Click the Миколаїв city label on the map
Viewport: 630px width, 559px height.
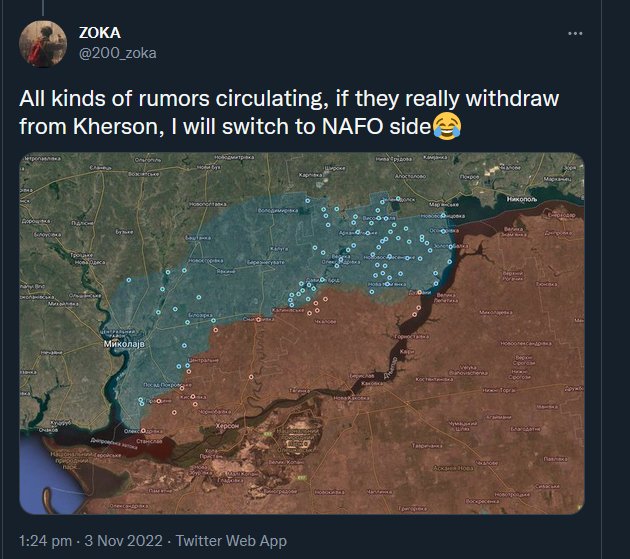click(125, 343)
